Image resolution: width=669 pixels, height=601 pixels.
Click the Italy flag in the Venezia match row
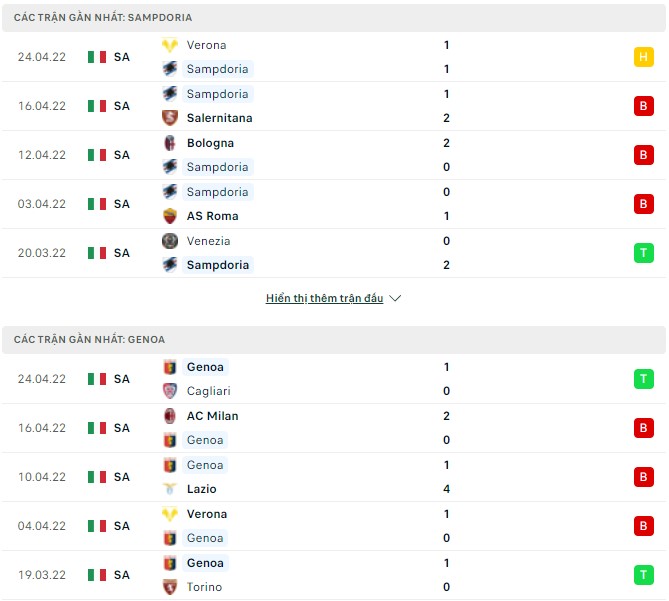[96, 253]
